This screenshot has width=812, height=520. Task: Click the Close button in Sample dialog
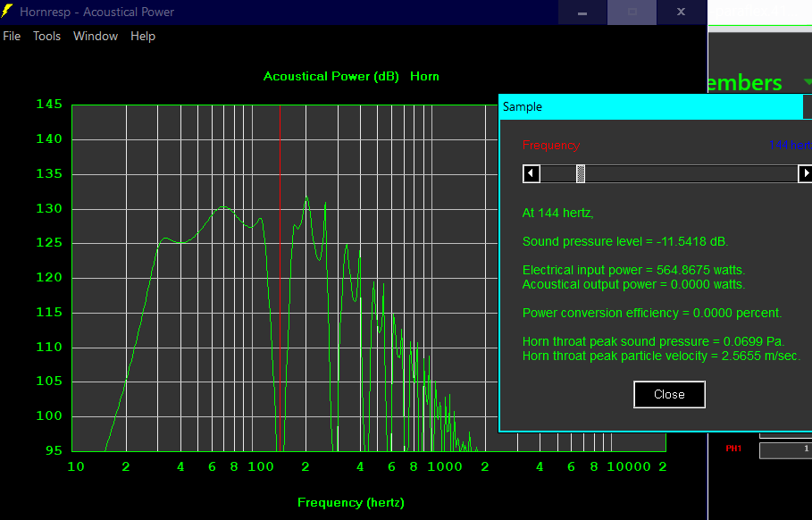[669, 395]
